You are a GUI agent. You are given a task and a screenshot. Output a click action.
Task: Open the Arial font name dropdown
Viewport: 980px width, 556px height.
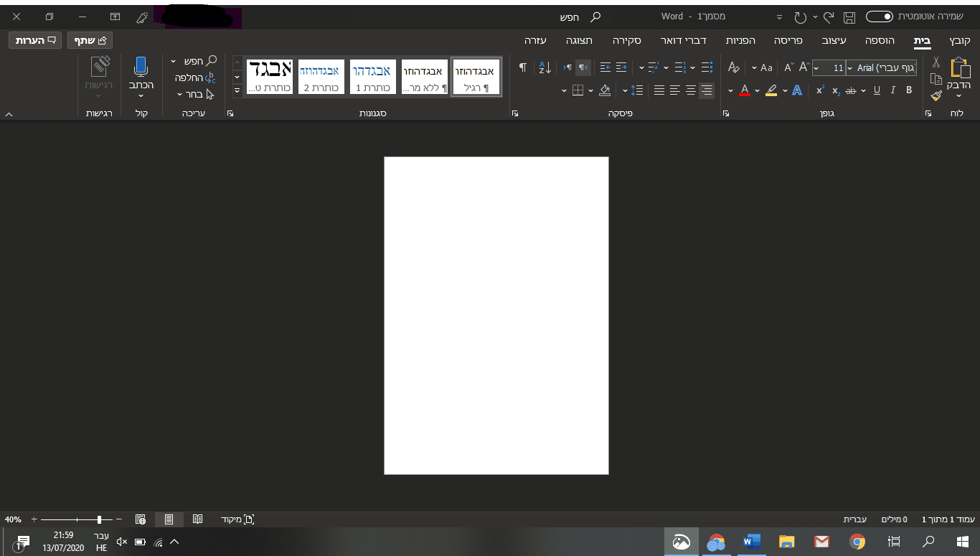click(x=850, y=68)
